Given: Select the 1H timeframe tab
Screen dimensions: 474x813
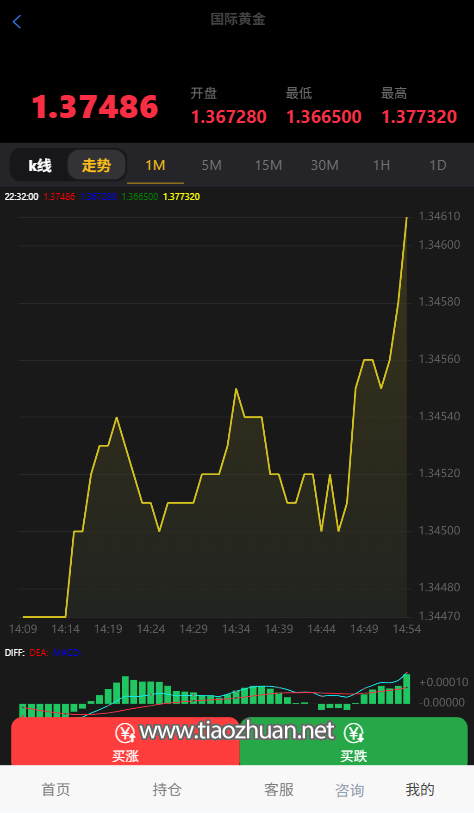Looking at the screenshot, I should (x=381, y=165).
